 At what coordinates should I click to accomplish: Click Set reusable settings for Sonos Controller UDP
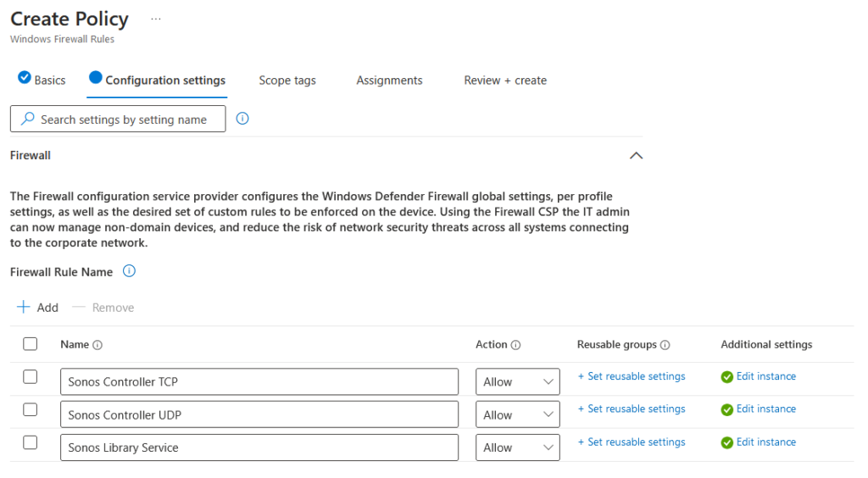pos(632,409)
